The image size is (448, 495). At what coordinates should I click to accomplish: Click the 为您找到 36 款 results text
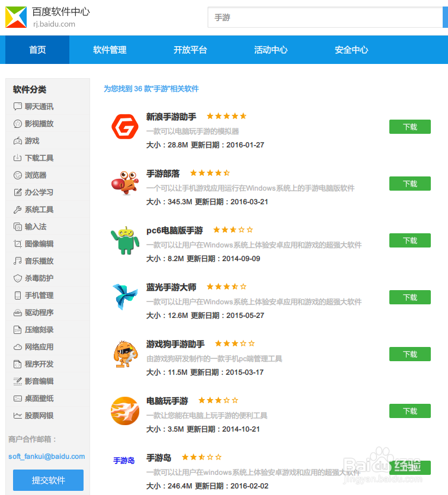(151, 89)
